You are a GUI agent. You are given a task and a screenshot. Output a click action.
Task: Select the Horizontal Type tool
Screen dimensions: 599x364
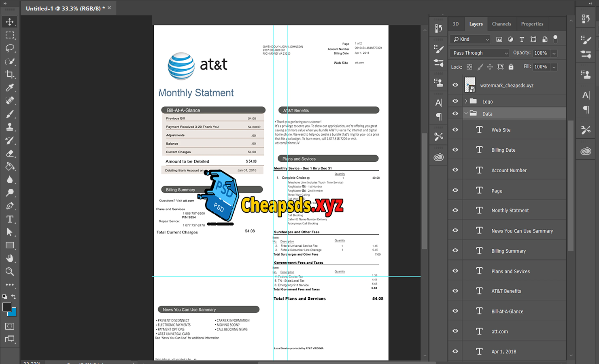10,219
